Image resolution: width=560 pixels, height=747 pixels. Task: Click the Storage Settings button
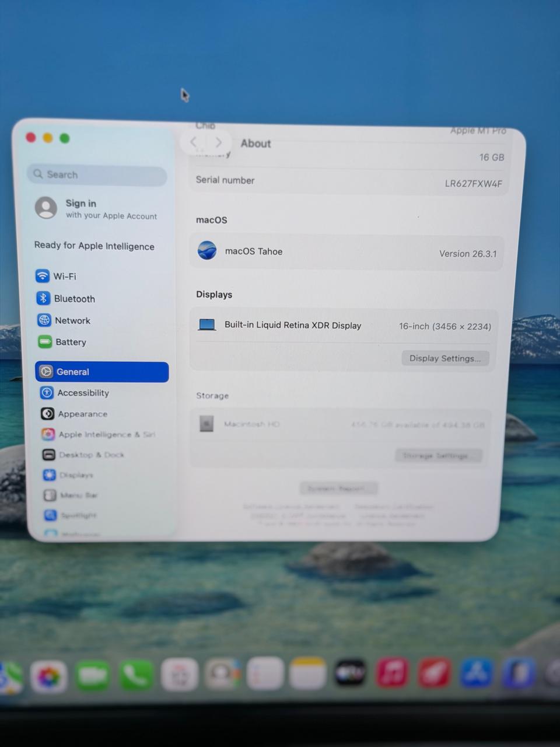tap(439, 455)
